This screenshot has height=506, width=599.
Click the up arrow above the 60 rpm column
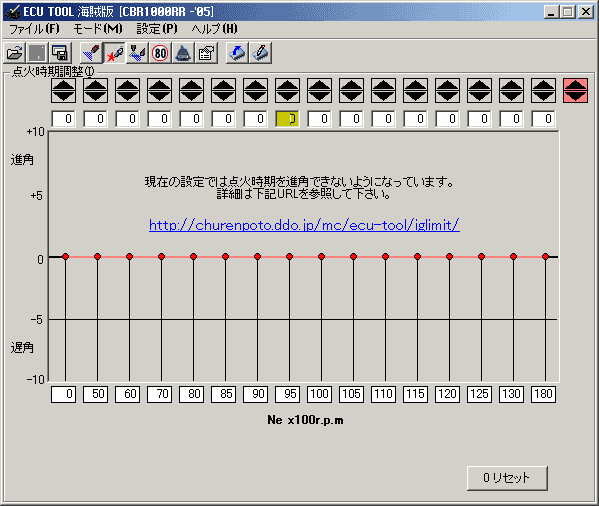(128, 84)
